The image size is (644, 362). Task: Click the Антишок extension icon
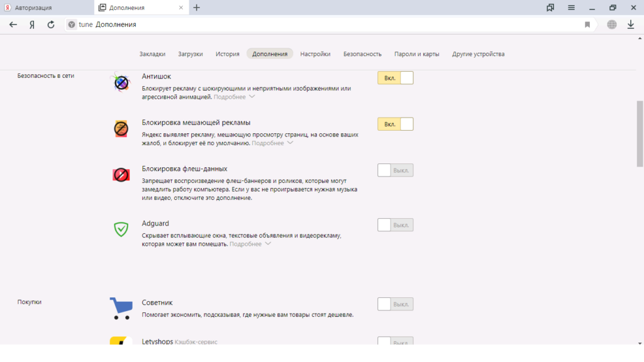point(121,83)
